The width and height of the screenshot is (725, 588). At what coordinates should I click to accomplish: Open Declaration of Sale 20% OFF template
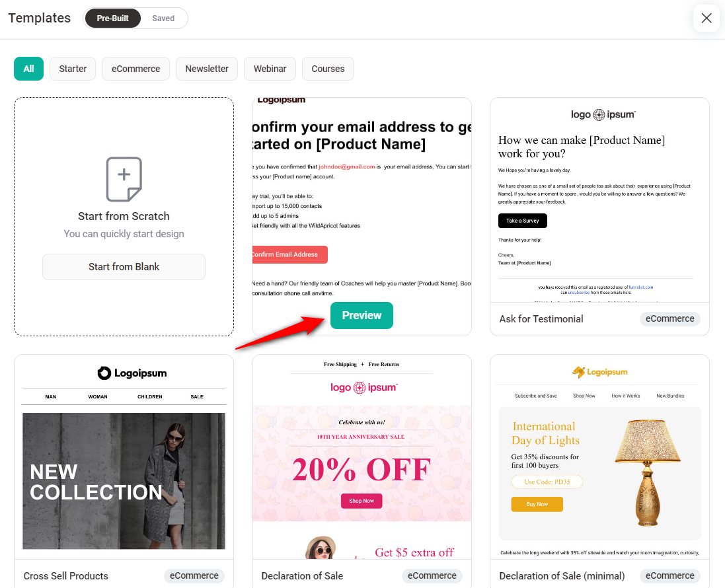[x=362, y=457]
